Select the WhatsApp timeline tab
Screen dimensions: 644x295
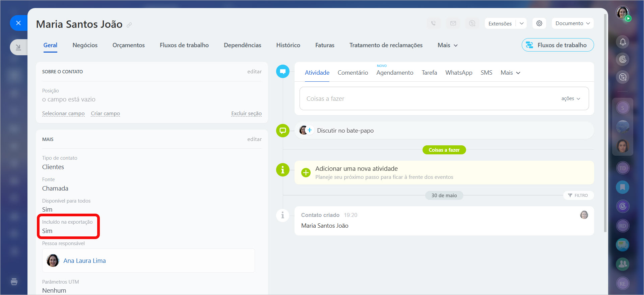pos(459,73)
